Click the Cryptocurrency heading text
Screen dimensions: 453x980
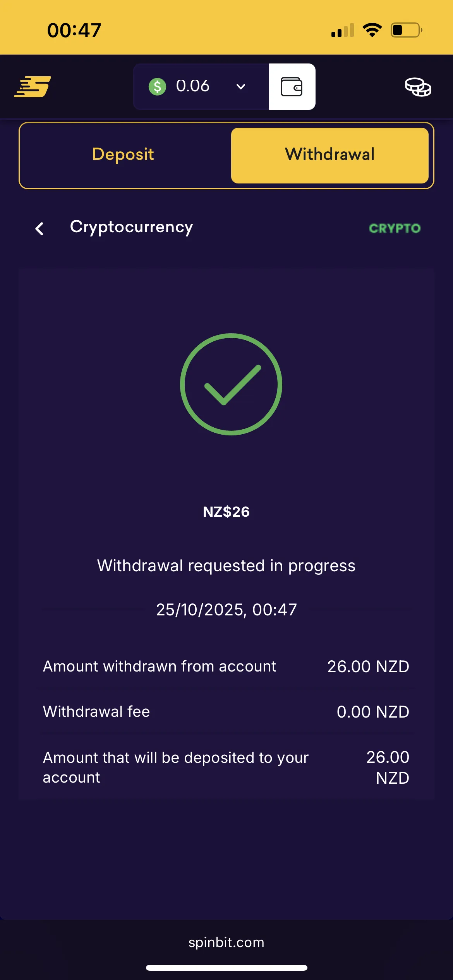[x=131, y=227]
